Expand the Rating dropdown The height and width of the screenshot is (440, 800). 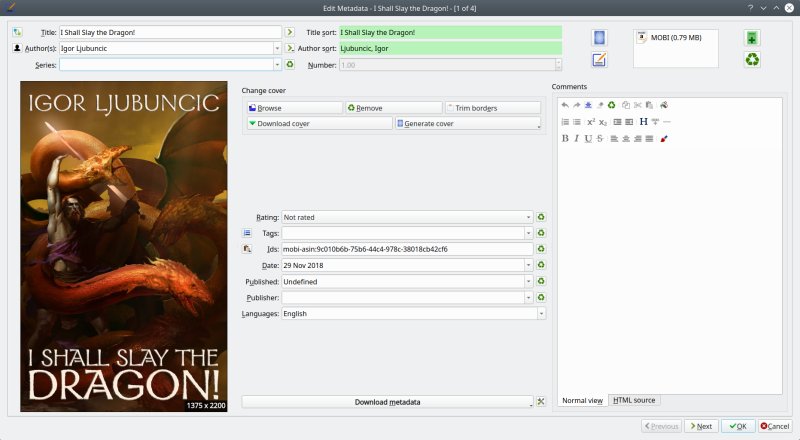tap(528, 217)
